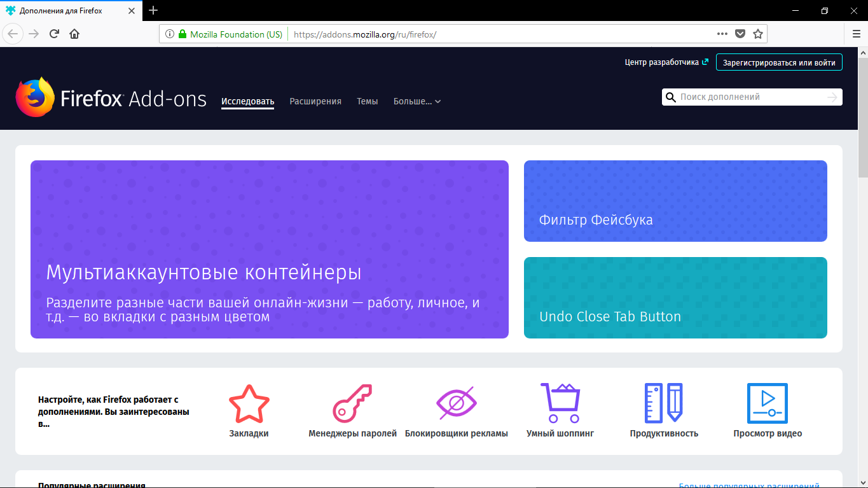Open Продуктивность ruler and pencil icon
The image size is (868, 488).
[x=664, y=403]
